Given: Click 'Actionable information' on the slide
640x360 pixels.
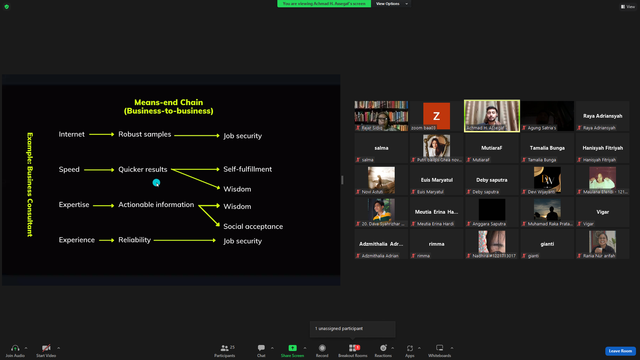Looking at the screenshot, I should [156, 204].
